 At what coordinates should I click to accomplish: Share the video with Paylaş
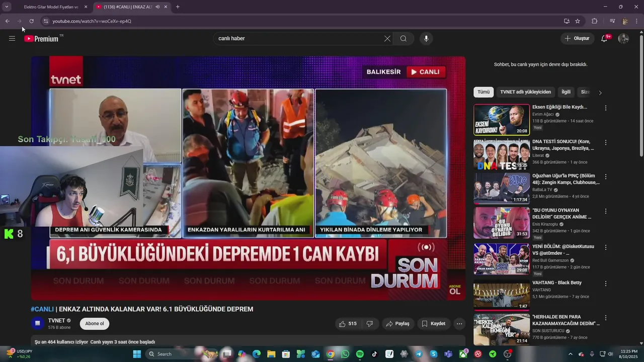397,324
